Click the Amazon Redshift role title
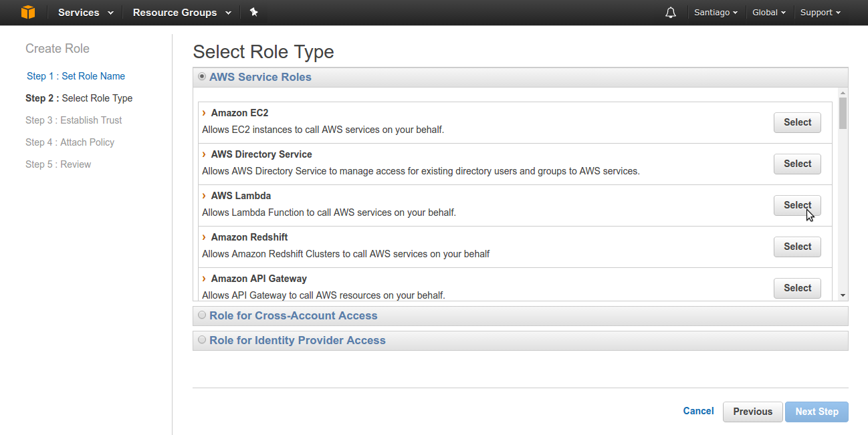Screen dimensions: 868x435 (249, 237)
